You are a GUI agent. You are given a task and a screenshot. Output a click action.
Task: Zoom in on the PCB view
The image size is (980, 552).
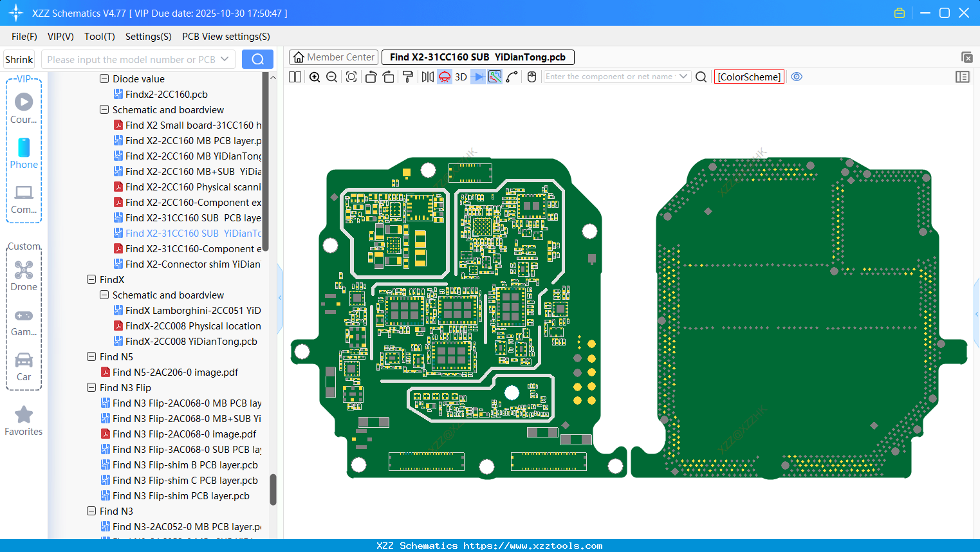point(315,77)
